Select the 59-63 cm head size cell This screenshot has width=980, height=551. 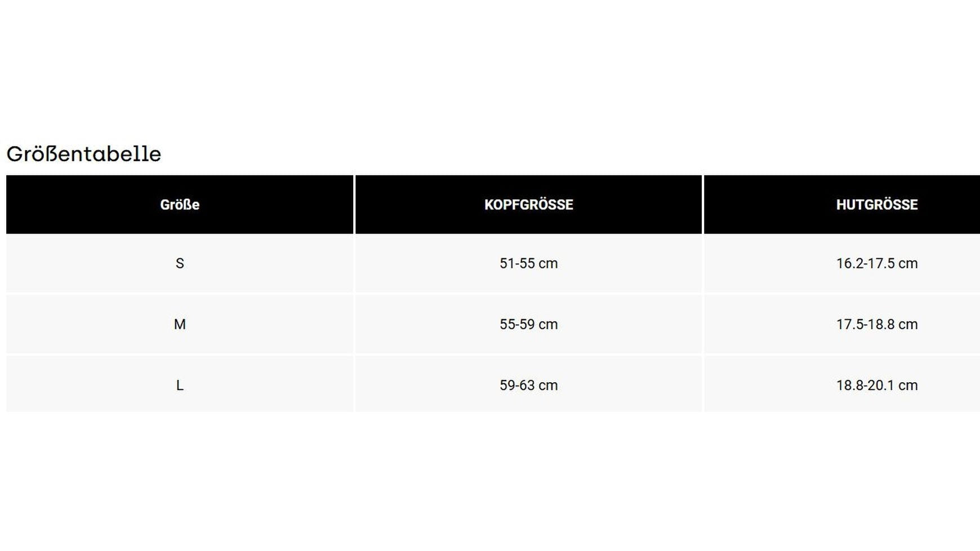(528, 386)
